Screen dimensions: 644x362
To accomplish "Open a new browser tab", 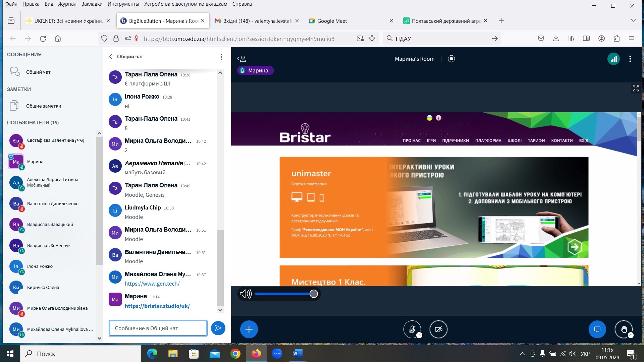I will pyautogui.click(x=501, y=21).
